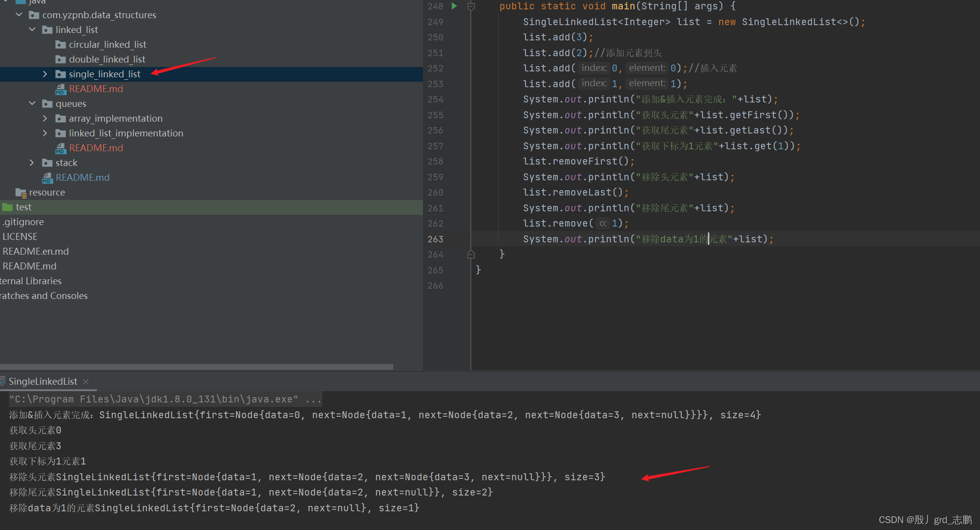980x530 pixels.
Task: Click line number 250 in the gutter
Action: tap(435, 37)
